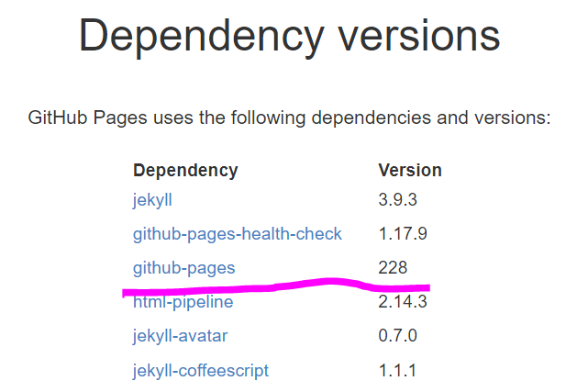The width and height of the screenshot is (588, 392).
Task: Select the jekyll version 3.9.3
Action: [397, 200]
